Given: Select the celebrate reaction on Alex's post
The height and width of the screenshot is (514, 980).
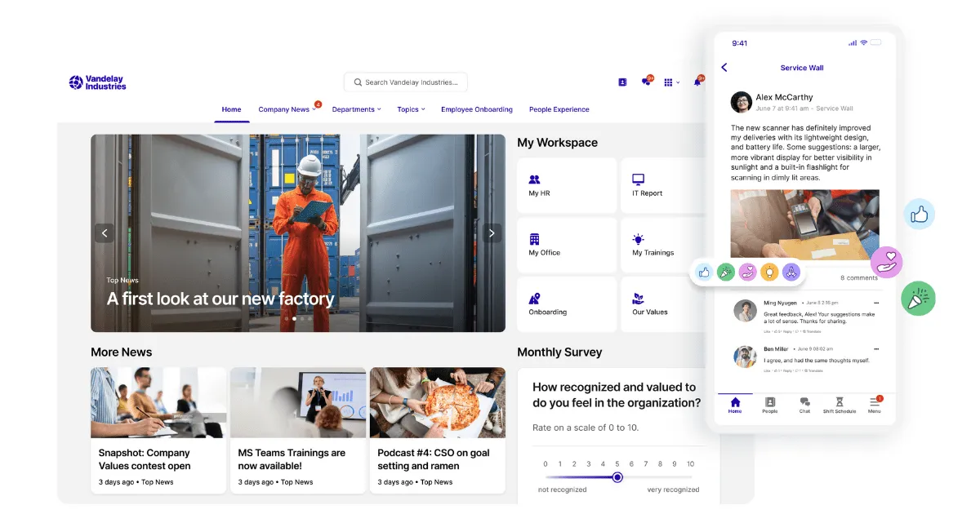Looking at the screenshot, I should tap(726, 272).
